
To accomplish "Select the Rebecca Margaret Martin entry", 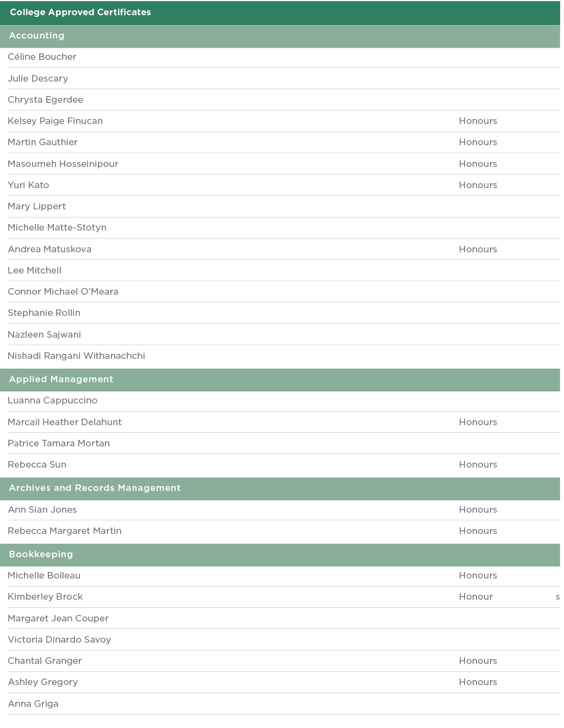I will pyautogui.click(x=65, y=531).
